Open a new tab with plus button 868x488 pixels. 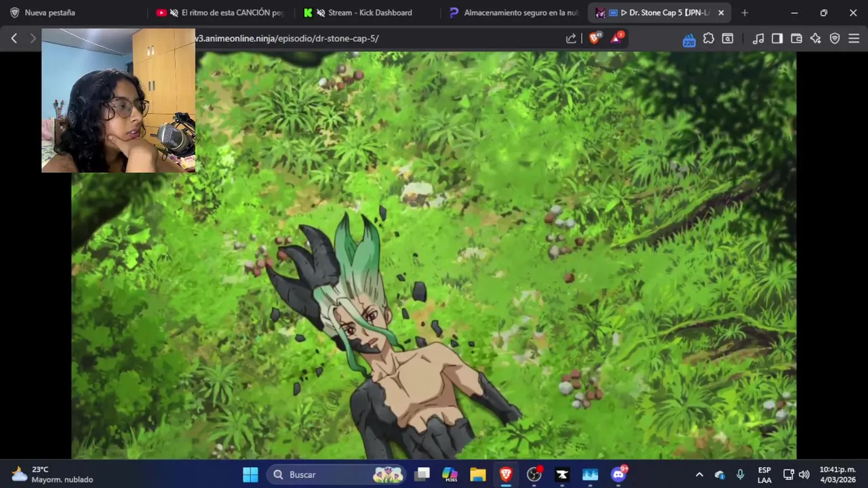coord(745,13)
